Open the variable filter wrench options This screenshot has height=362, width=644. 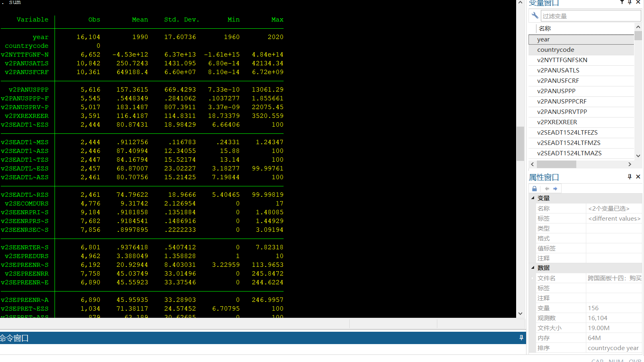[535, 16]
